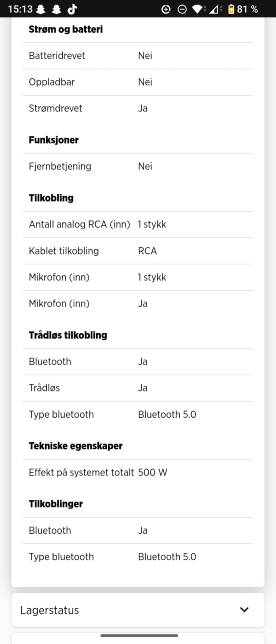This screenshot has width=276, height=644.
Task: Tap the Wi-Fi signal icon
Action: [x=198, y=9]
